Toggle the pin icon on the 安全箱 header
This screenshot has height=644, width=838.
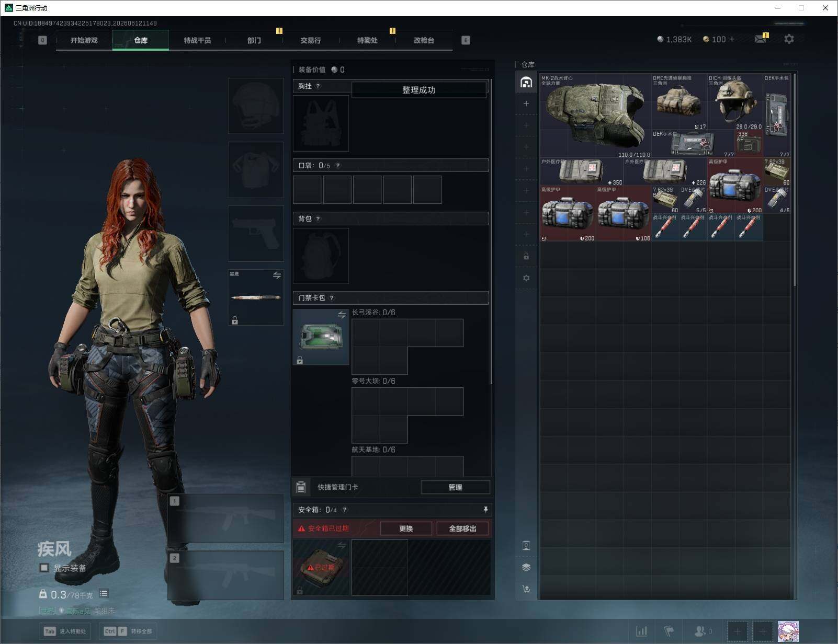click(485, 510)
